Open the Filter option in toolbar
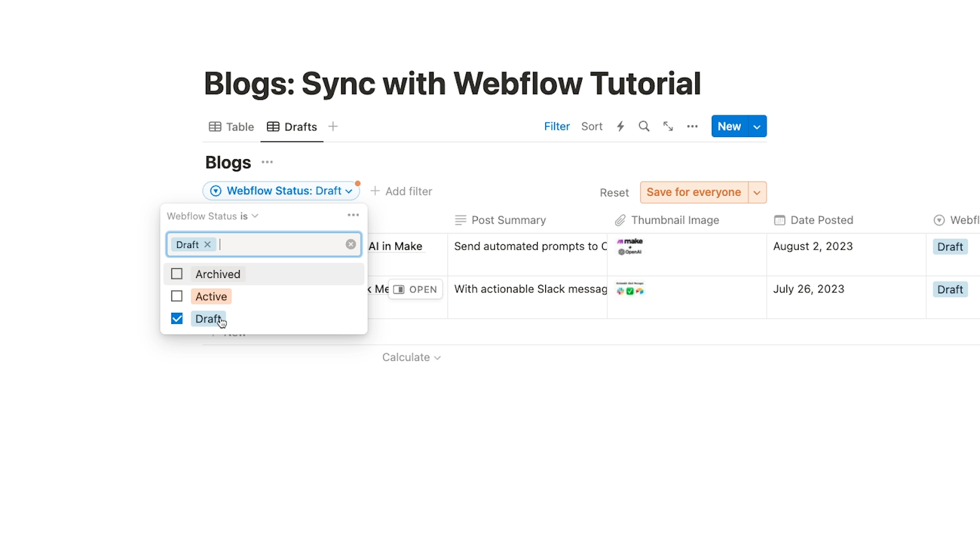The width and height of the screenshot is (980, 551). [x=557, y=126]
